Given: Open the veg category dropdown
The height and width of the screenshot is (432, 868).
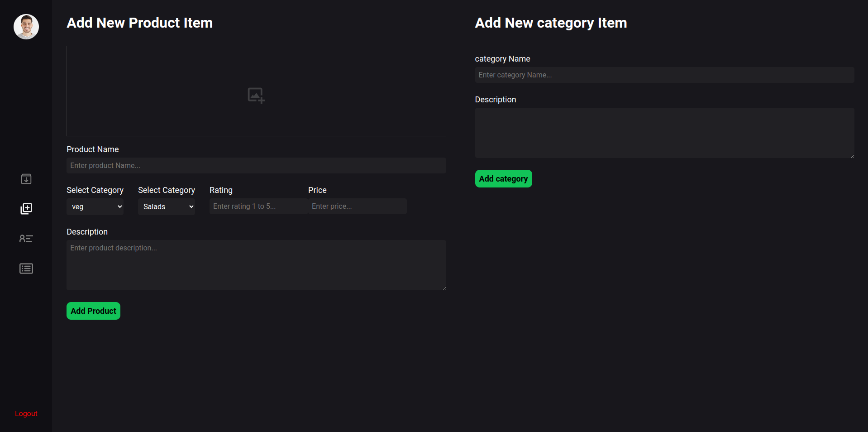Looking at the screenshot, I should [x=95, y=206].
